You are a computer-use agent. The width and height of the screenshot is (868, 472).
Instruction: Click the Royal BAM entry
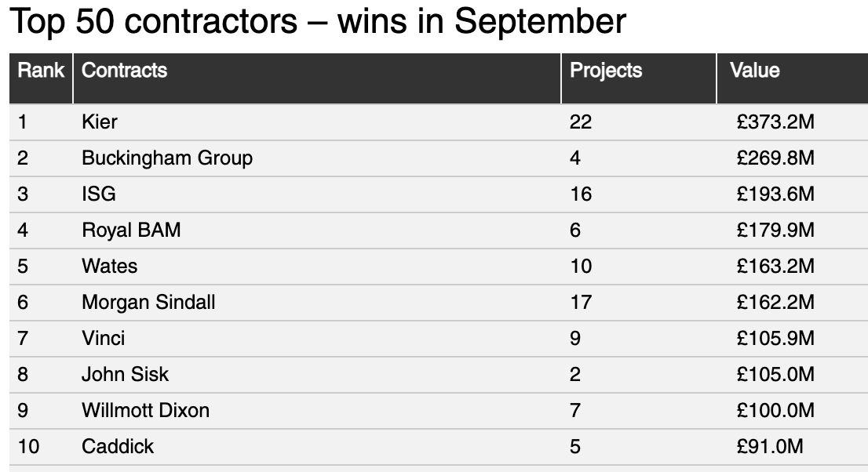(x=131, y=231)
